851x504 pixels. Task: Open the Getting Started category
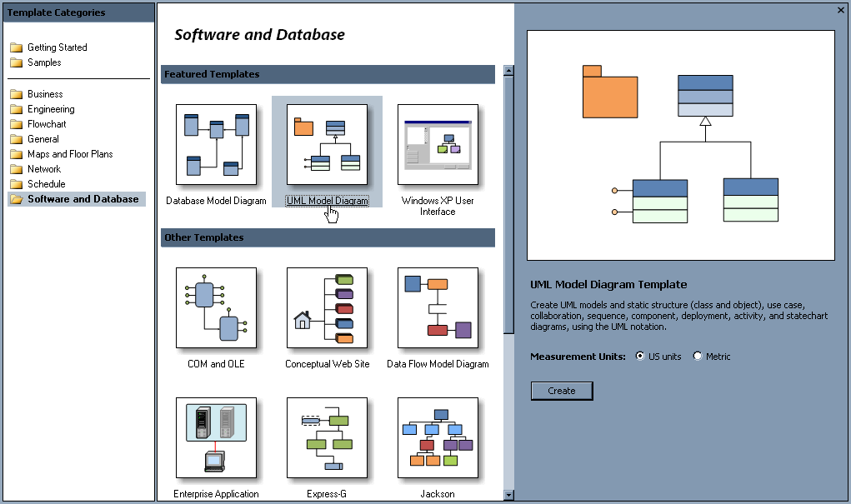(x=57, y=47)
